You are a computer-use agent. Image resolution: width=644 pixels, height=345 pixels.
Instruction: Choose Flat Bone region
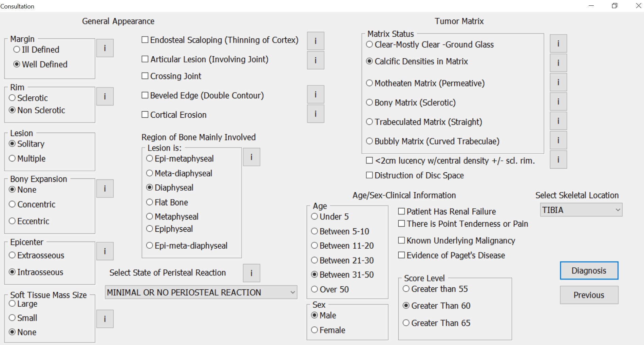tap(167, 203)
